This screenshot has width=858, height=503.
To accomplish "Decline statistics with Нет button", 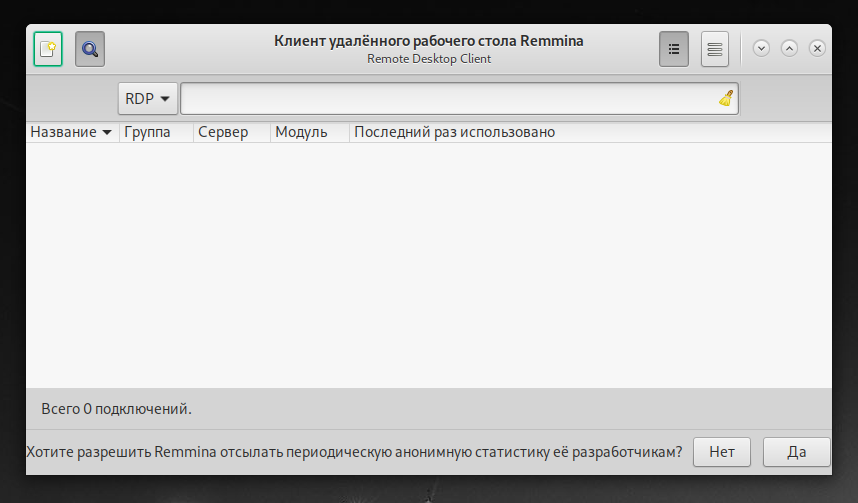I will point(722,452).
